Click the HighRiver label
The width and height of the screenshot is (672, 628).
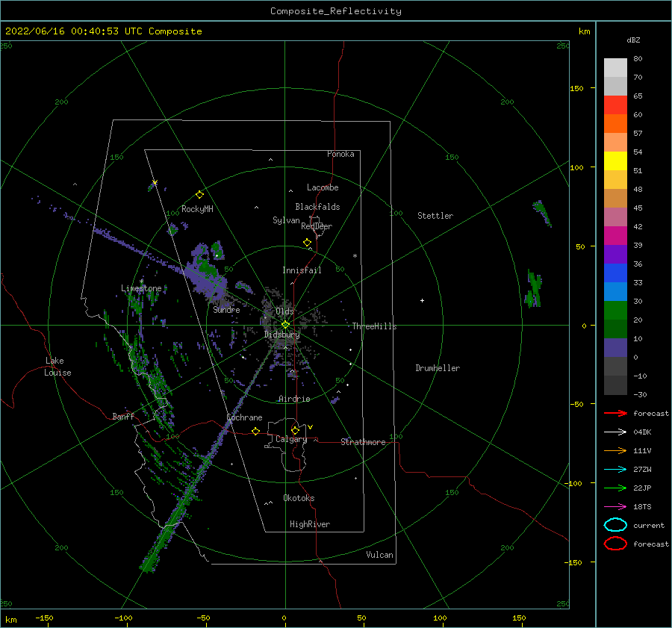pyautogui.click(x=310, y=524)
